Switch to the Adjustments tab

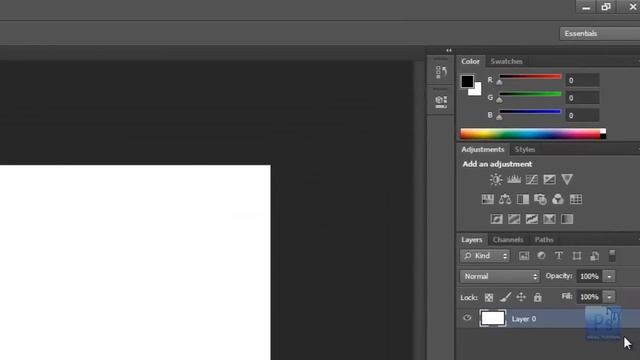[482, 149]
